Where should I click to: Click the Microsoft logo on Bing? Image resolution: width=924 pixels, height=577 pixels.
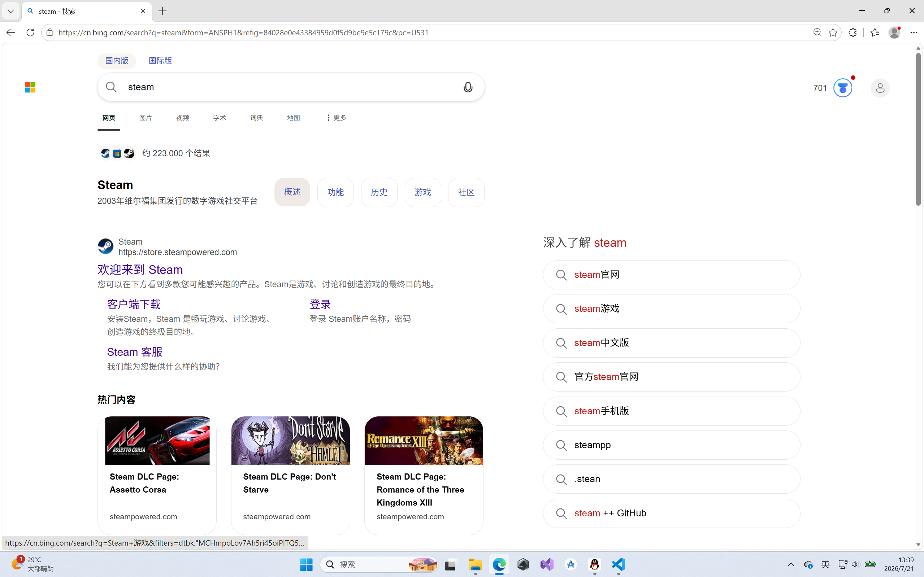[30, 87]
